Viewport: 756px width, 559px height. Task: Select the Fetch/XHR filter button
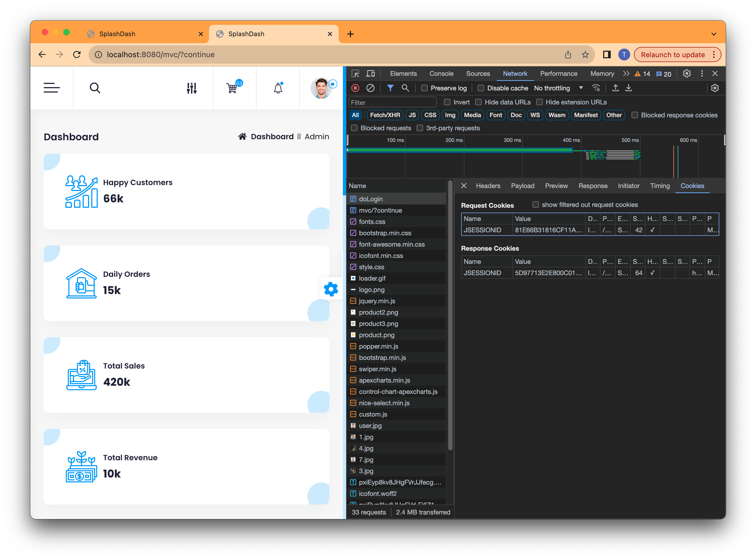(385, 115)
